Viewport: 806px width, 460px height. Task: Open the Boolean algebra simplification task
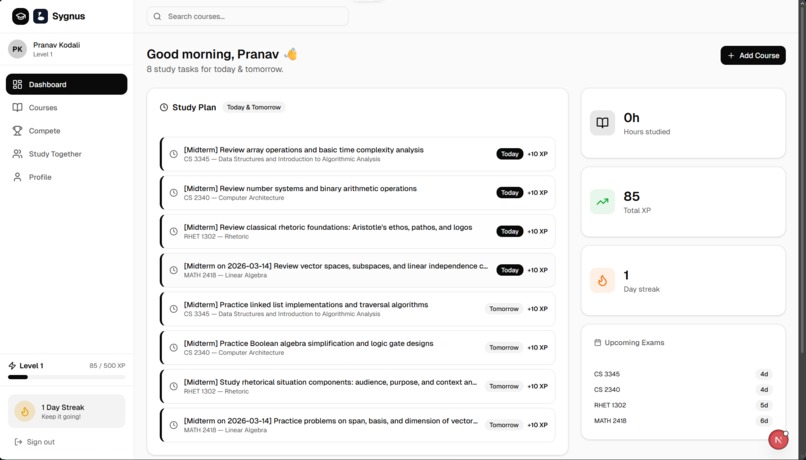(358, 347)
